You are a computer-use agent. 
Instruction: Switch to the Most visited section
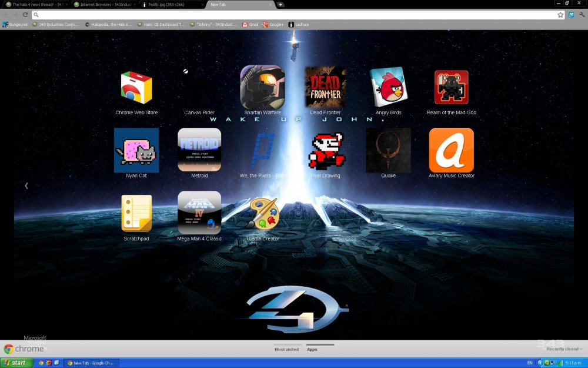tap(288, 349)
